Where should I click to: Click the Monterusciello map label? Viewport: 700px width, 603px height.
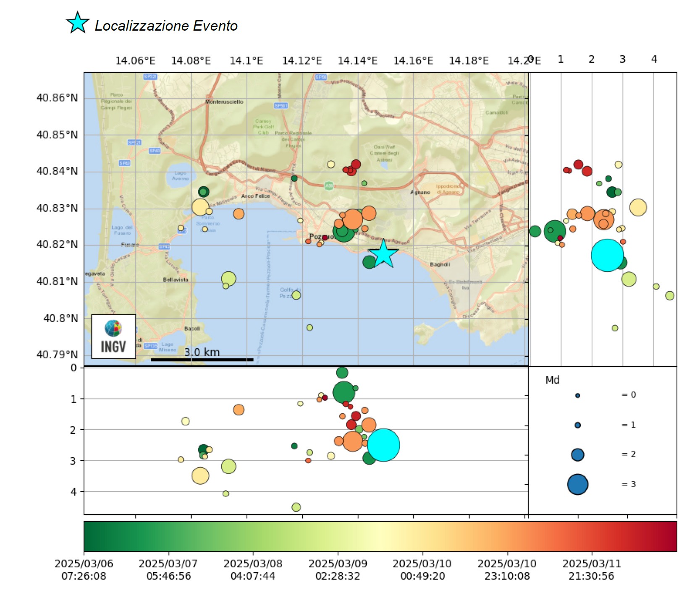[x=224, y=102]
